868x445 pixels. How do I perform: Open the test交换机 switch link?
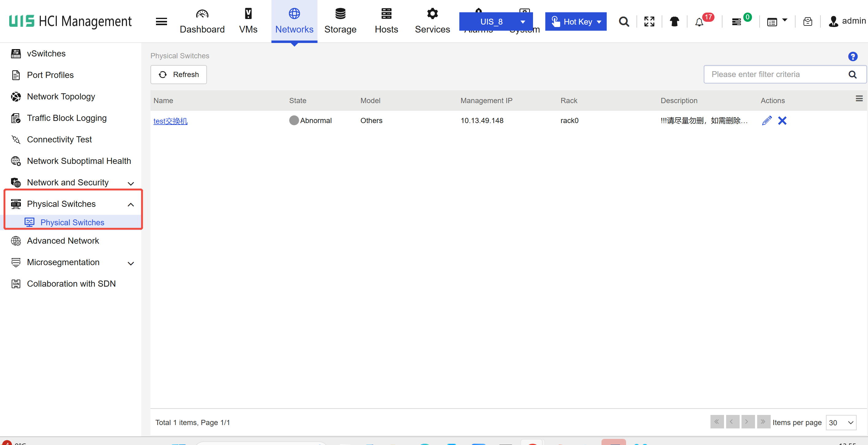click(170, 121)
